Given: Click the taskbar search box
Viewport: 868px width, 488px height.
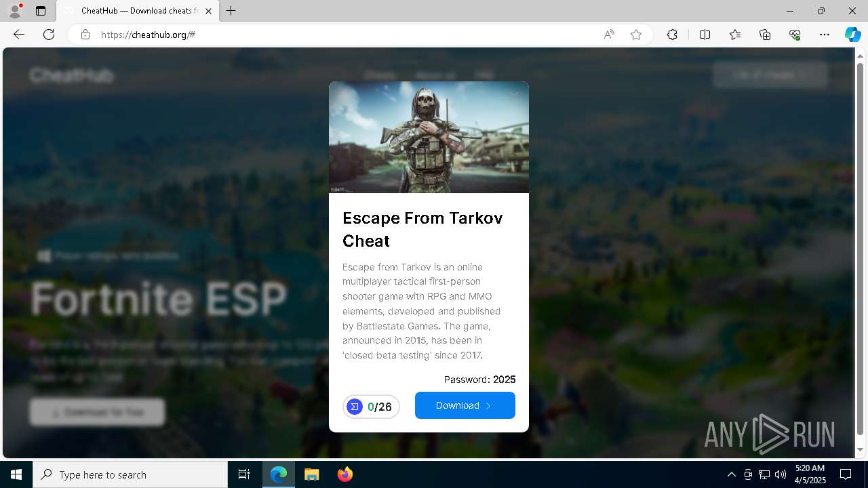Looking at the screenshot, I should point(130,474).
